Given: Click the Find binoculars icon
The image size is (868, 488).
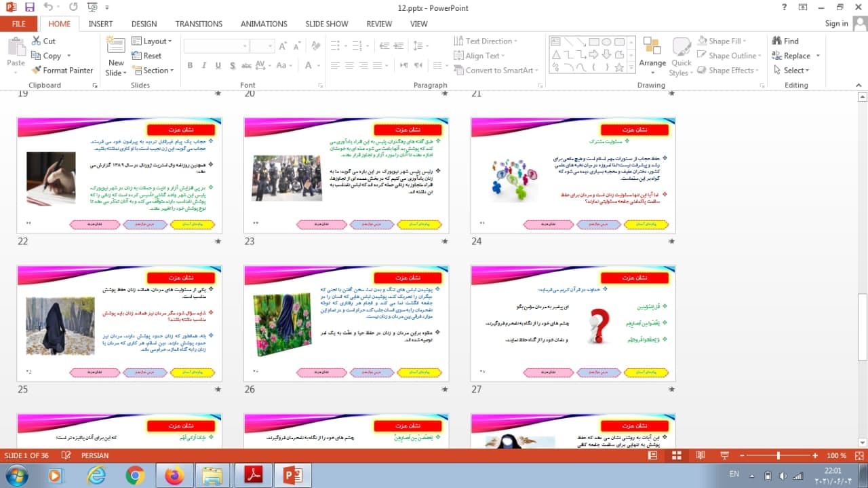Looking at the screenshot, I should point(776,41).
